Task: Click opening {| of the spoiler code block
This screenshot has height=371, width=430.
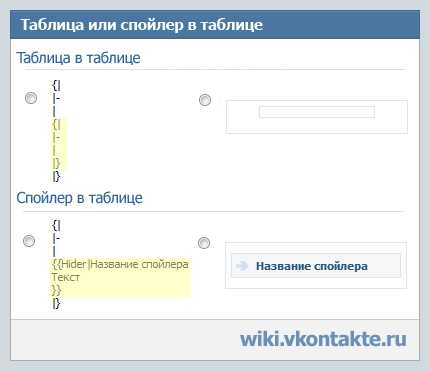Action: pyautogui.click(x=56, y=225)
